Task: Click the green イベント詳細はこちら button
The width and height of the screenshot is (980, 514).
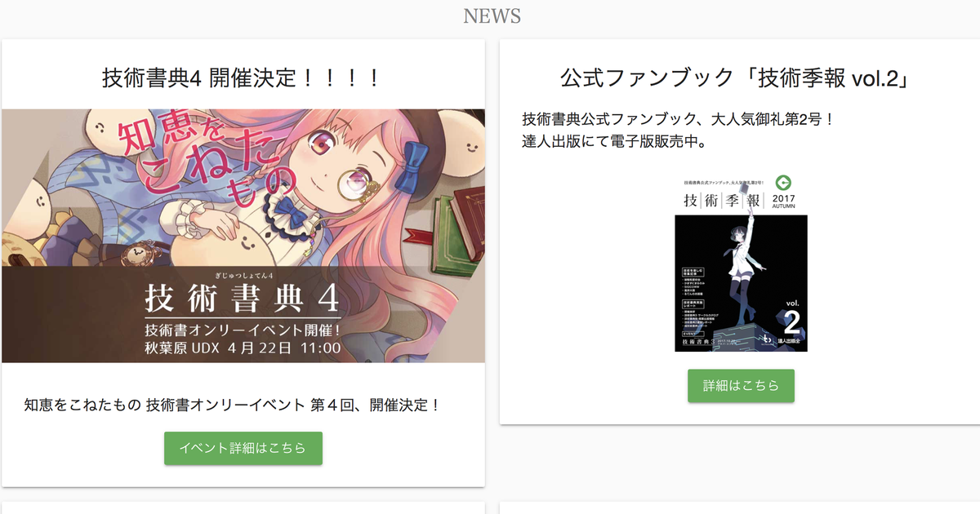Action: (243, 448)
